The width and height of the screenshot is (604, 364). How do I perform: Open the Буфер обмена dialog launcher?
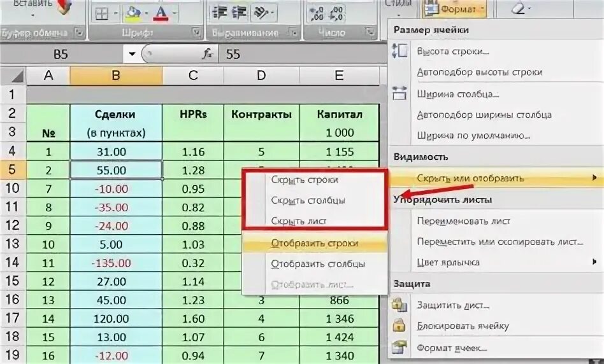pos(79,32)
